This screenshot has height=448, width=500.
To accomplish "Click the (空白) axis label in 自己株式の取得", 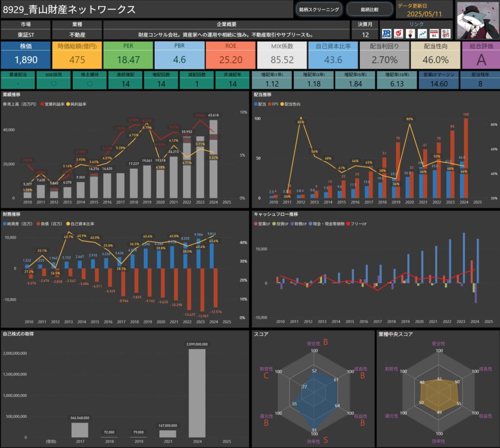I will pos(51,442).
